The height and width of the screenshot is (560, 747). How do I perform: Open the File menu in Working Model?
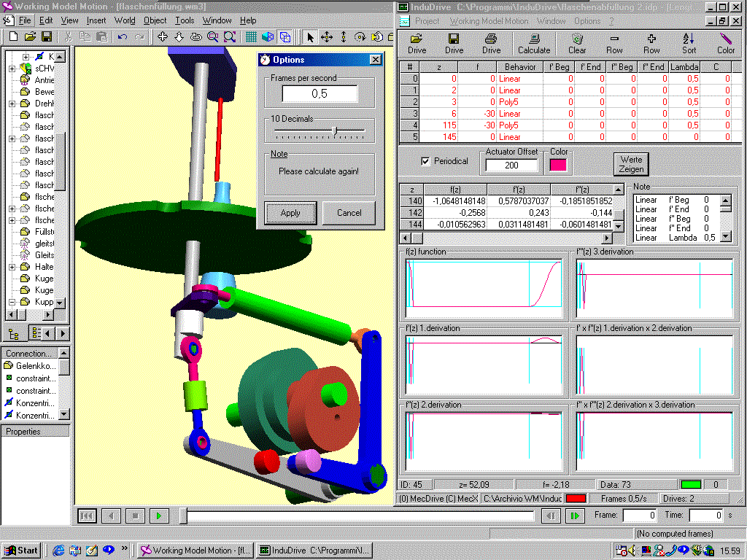point(25,20)
